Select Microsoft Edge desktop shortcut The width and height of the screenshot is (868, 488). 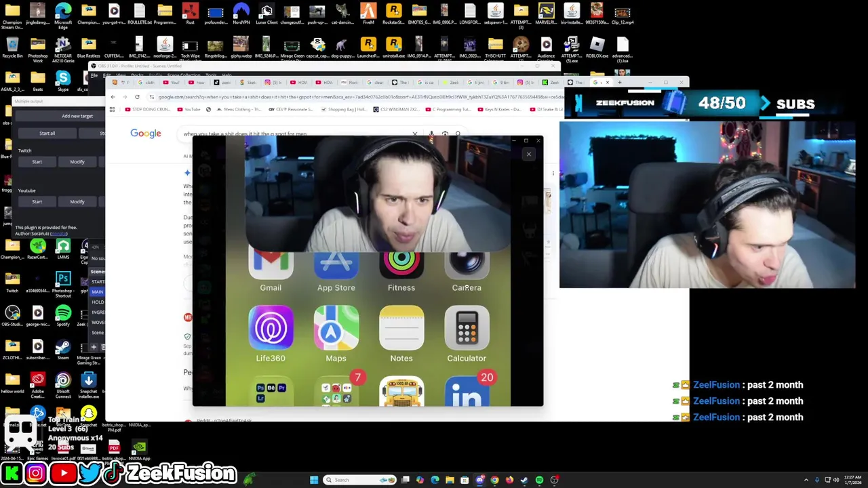63,15
